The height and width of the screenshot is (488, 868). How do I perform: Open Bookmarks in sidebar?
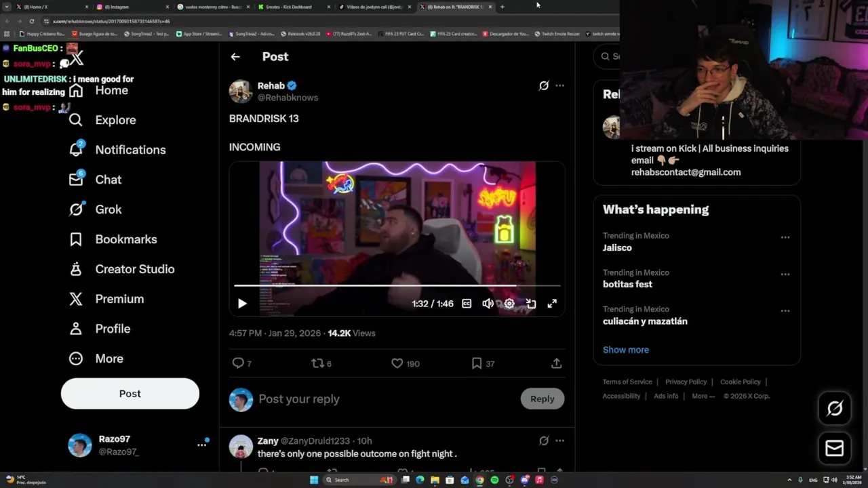click(x=113, y=239)
